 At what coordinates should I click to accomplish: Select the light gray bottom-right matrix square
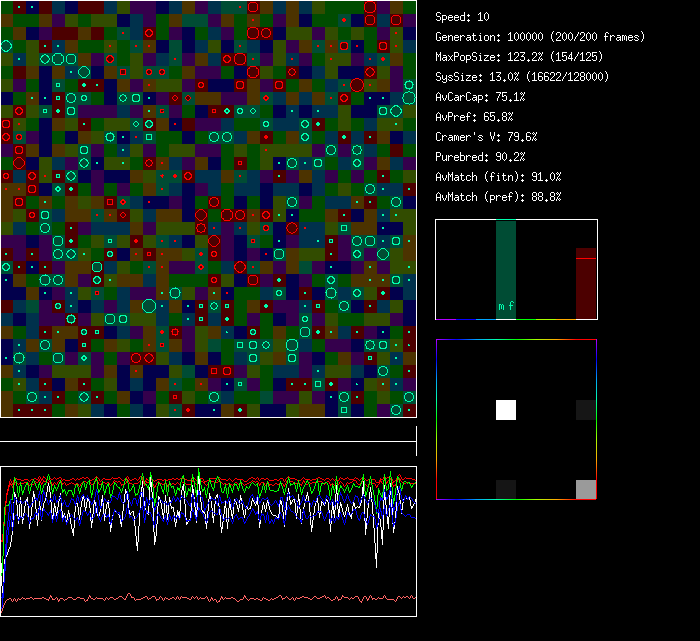click(586, 489)
